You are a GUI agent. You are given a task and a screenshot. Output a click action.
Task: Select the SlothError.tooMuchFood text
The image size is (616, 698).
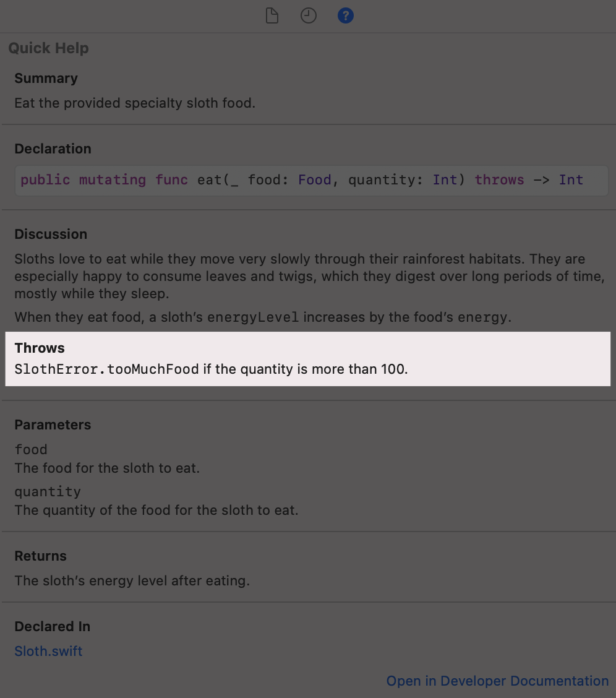[x=105, y=369]
